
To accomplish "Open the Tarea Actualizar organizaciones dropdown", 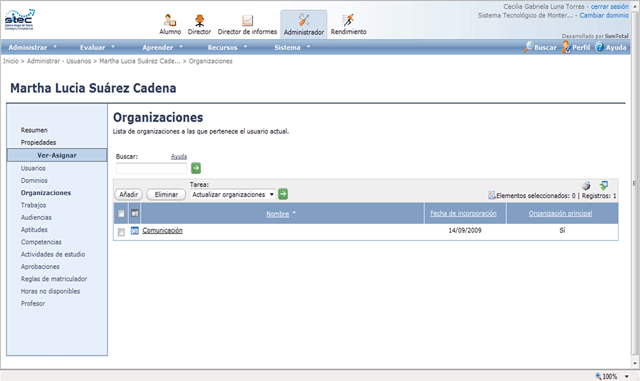I will pos(233,195).
